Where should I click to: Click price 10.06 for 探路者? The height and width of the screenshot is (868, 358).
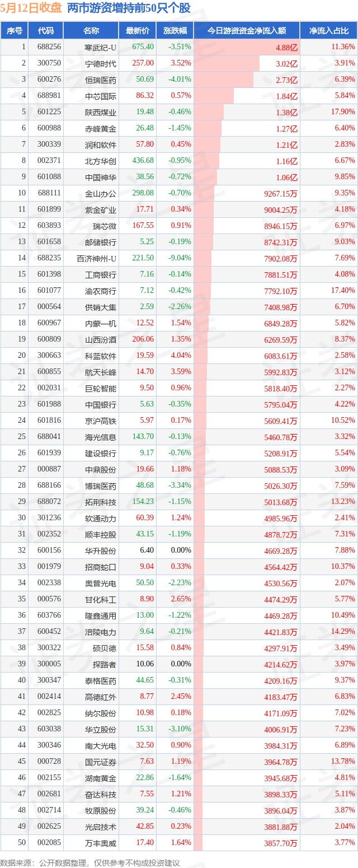click(x=145, y=664)
